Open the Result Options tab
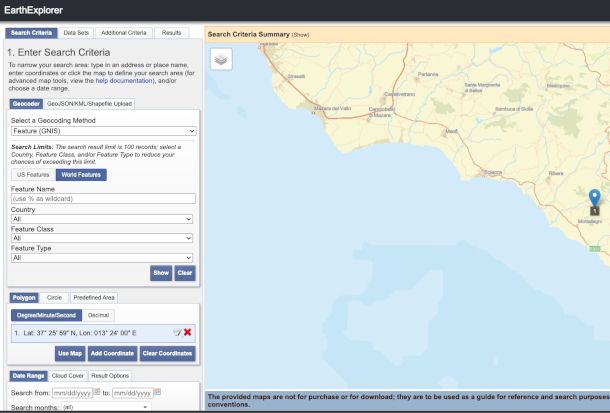610x413 pixels. 110,376
